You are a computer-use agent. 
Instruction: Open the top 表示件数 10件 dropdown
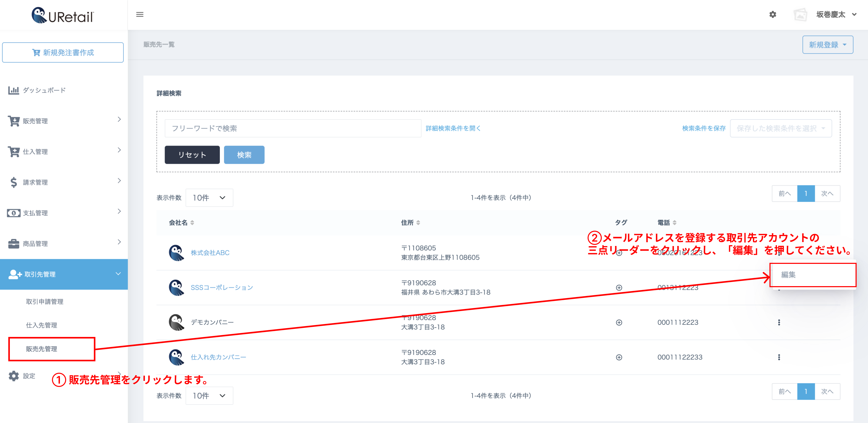tap(209, 198)
